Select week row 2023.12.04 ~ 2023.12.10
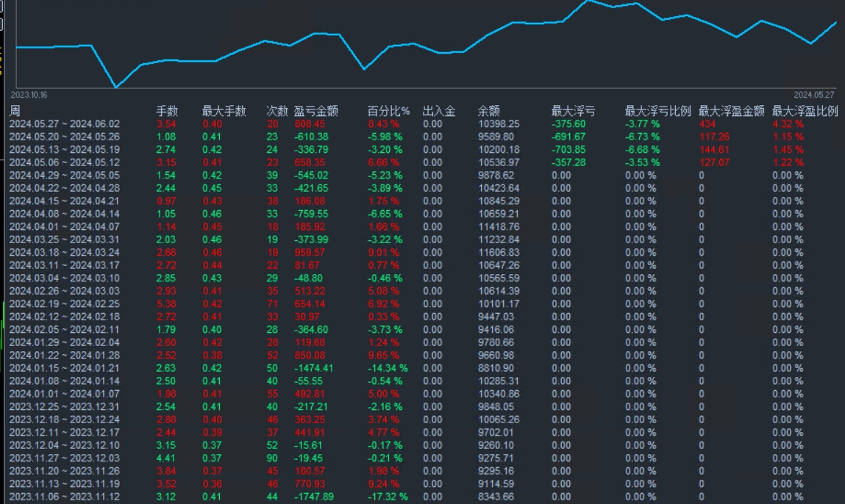The width and height of the screenshot is (845, 504). tap(422, 445)
